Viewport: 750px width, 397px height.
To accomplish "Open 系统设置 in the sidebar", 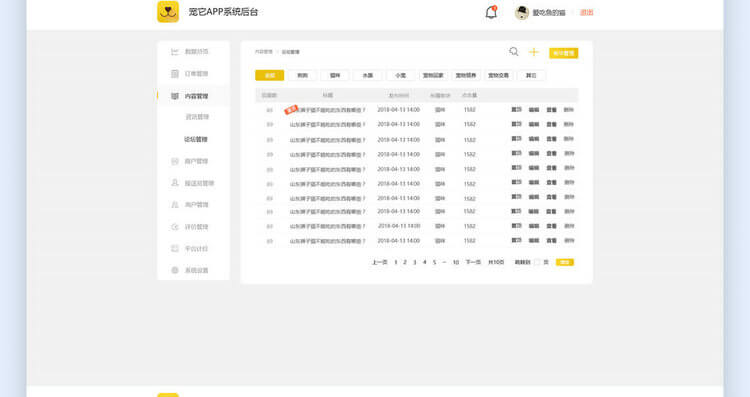I will tap(196, 270).
